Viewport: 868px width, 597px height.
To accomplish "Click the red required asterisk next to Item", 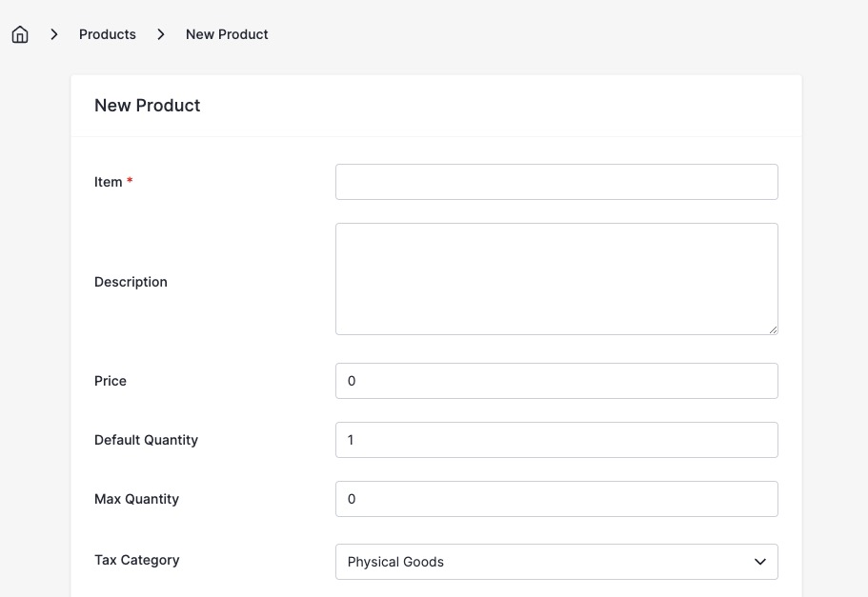I will [129, 181].
